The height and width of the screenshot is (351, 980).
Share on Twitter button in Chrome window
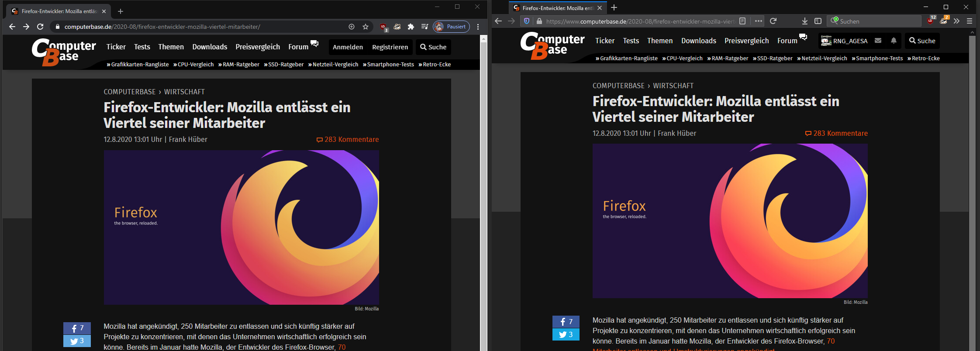click(x=77, y=341)
